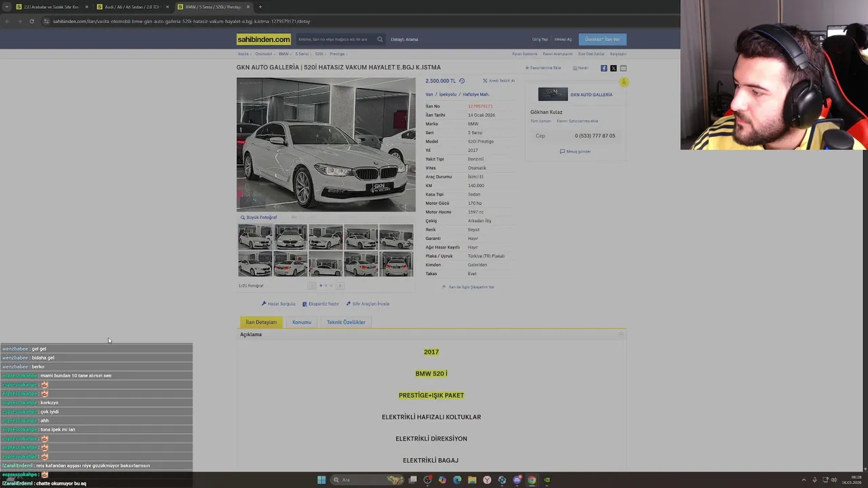Click Yazdır print link
868x488 pixels.
(580, 68)
